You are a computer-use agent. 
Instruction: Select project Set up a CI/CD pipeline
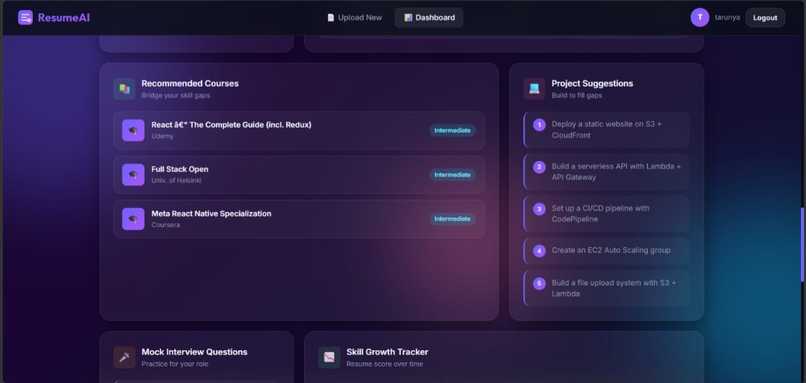pyautogui.click(x=607, y=214)
